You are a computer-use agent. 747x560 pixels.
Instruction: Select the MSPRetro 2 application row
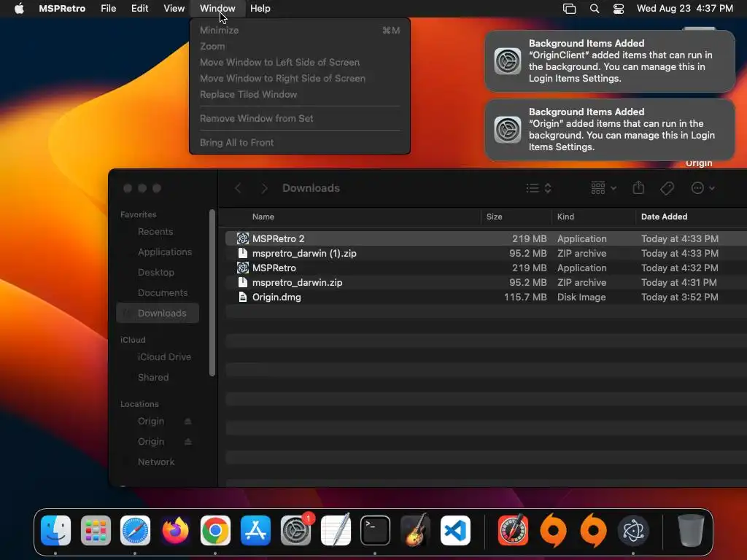pos(486,238)
